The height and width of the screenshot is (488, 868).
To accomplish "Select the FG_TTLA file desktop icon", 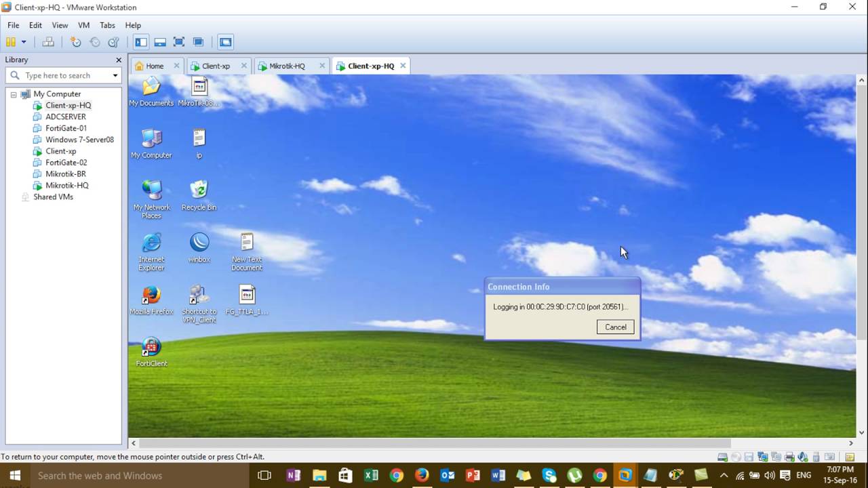I will coord(247,300).
